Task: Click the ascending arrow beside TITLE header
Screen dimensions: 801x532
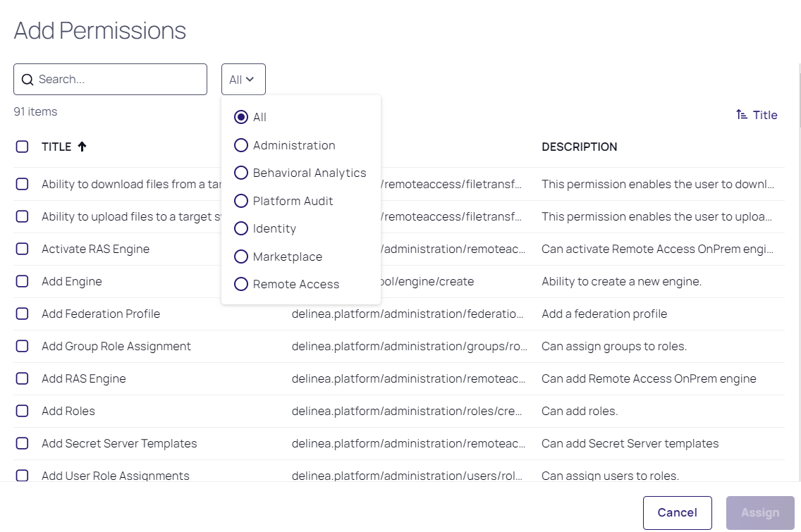Action: (82, 147)
